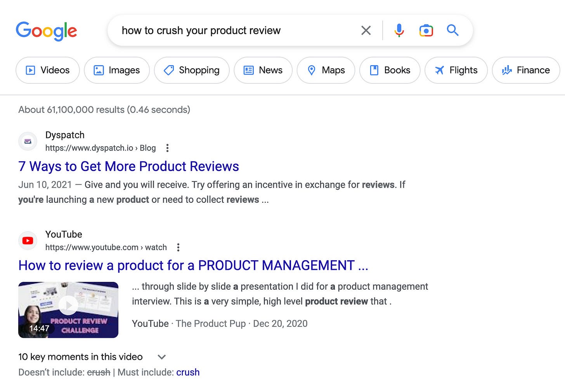Image resolution: width=565 pixels, height=392 pixels.
Task: Select the Maps search filter
Action: tap(326, 70)
